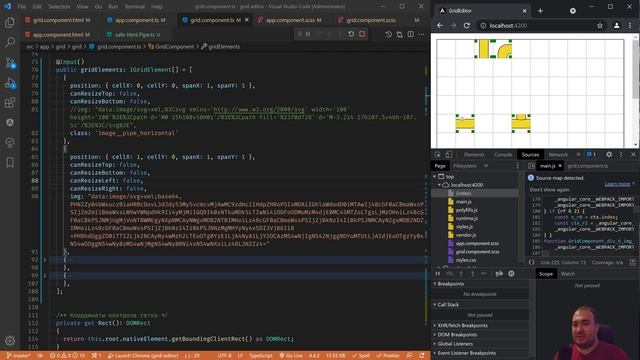640x360 pixels.
Task: Split the editor to the right
Action: [411, 35]
